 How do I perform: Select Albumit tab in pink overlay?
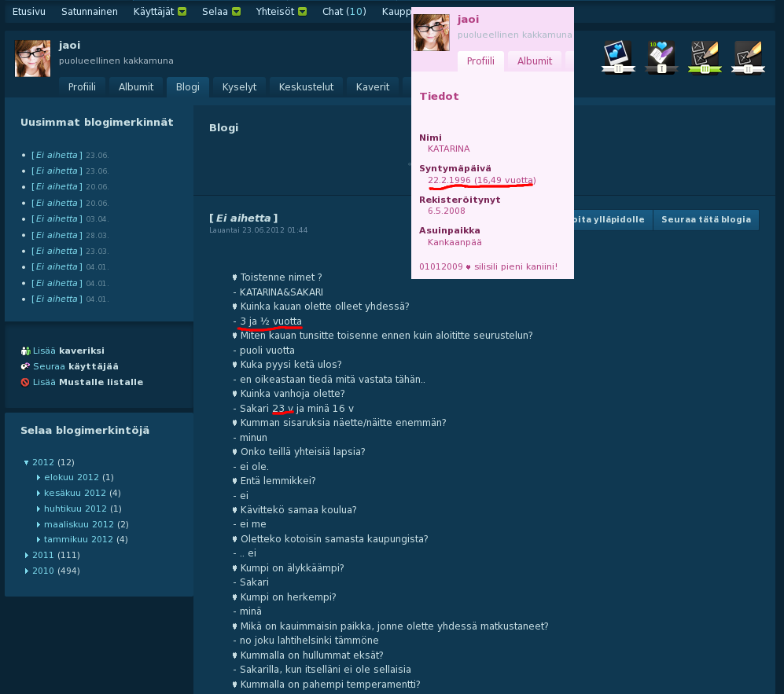point(535,61)
